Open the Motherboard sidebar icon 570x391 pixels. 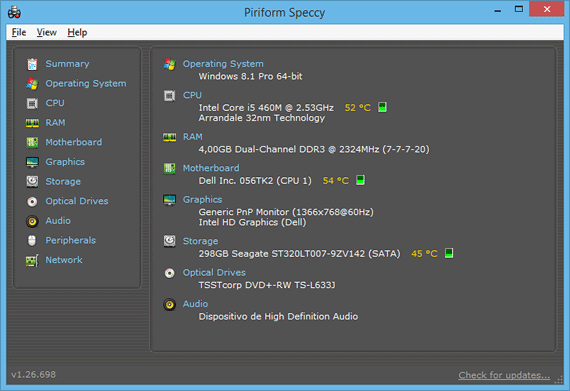tap(32, 142)
